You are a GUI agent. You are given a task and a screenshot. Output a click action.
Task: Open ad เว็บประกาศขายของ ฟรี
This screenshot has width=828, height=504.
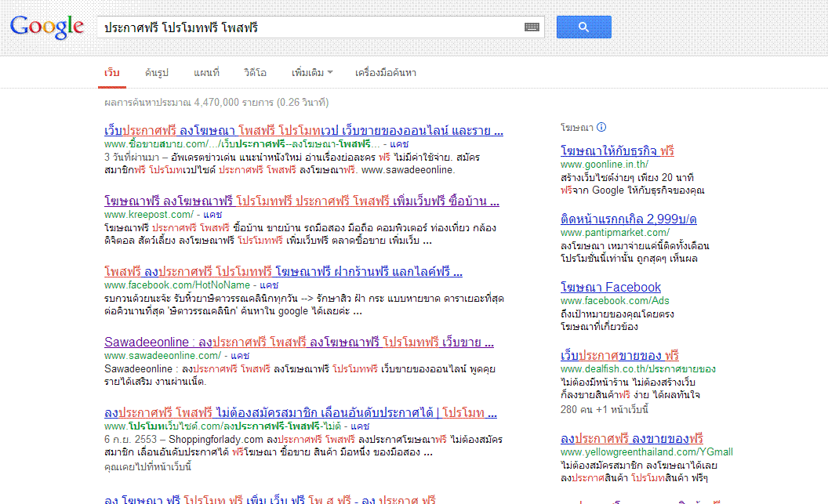[x=619, y=355]
